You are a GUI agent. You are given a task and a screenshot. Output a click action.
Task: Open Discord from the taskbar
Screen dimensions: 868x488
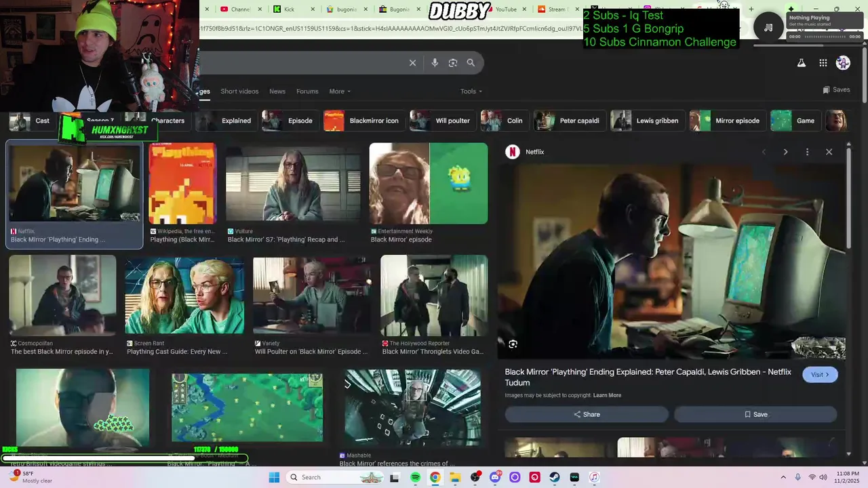click(495, 478)
